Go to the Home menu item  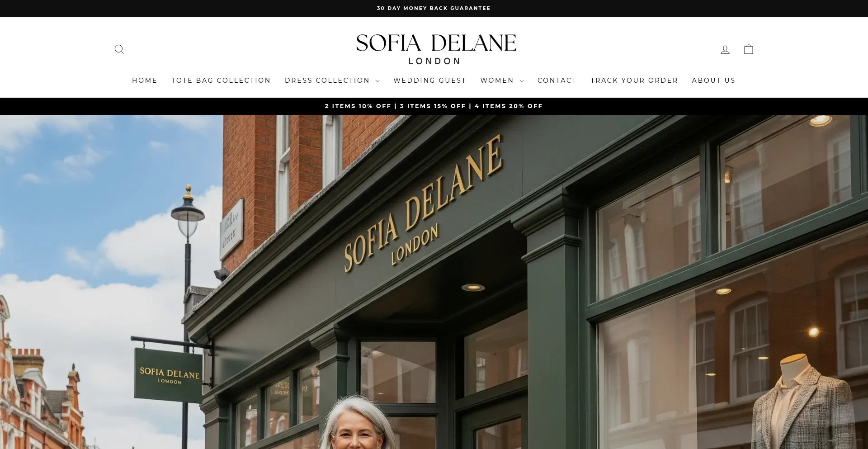(145, 80)
